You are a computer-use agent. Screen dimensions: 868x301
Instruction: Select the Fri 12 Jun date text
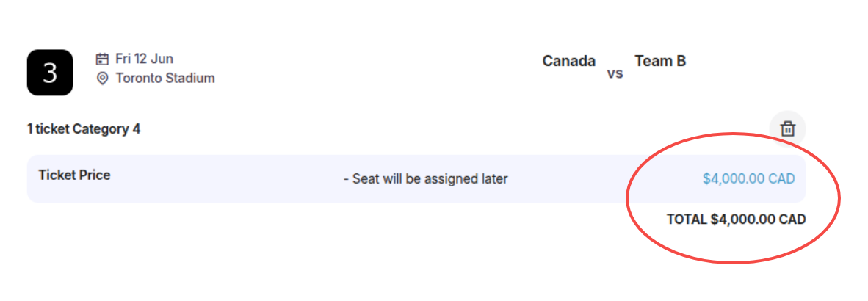pyautogui.click(x=144, y=59)
